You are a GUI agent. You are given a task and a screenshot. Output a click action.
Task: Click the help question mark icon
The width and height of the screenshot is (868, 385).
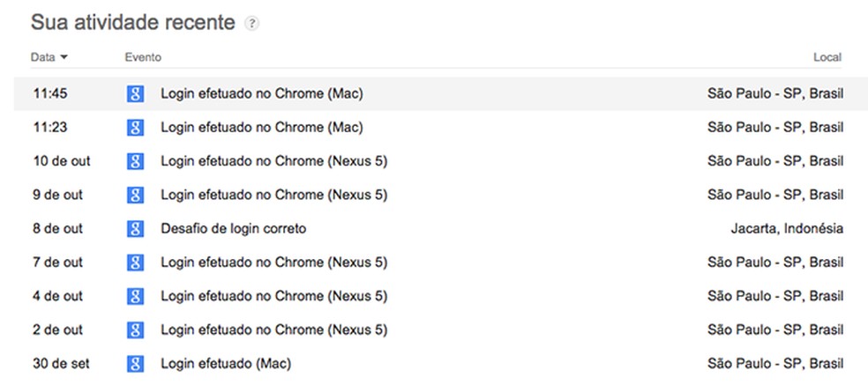[251, 24]
